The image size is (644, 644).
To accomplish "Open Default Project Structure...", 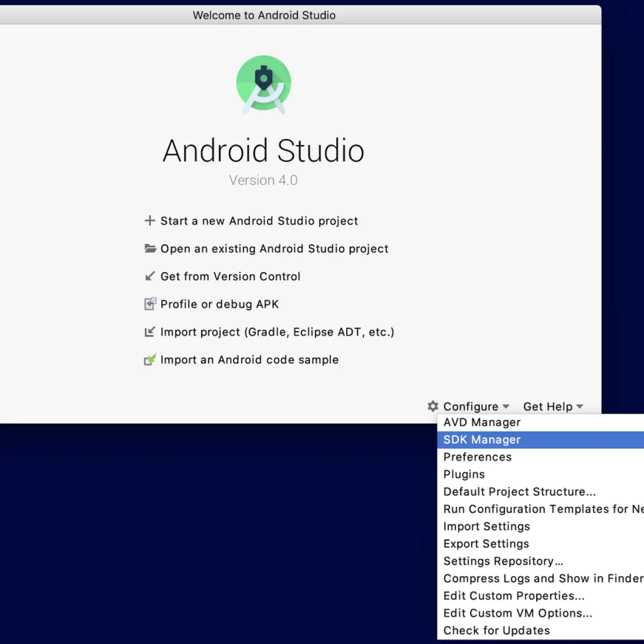I will pyautogui.click(x=540, y=492).
